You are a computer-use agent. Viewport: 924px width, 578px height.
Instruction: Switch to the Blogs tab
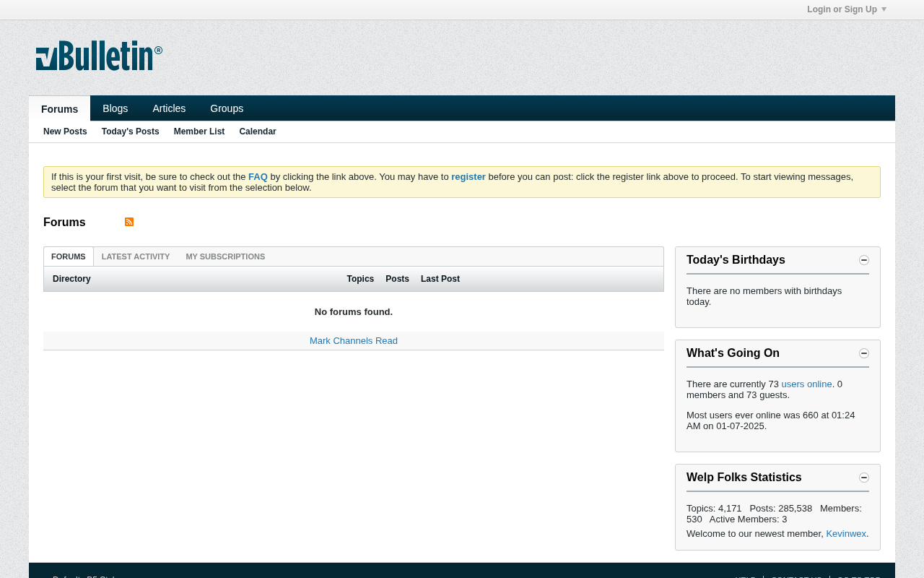115,108
